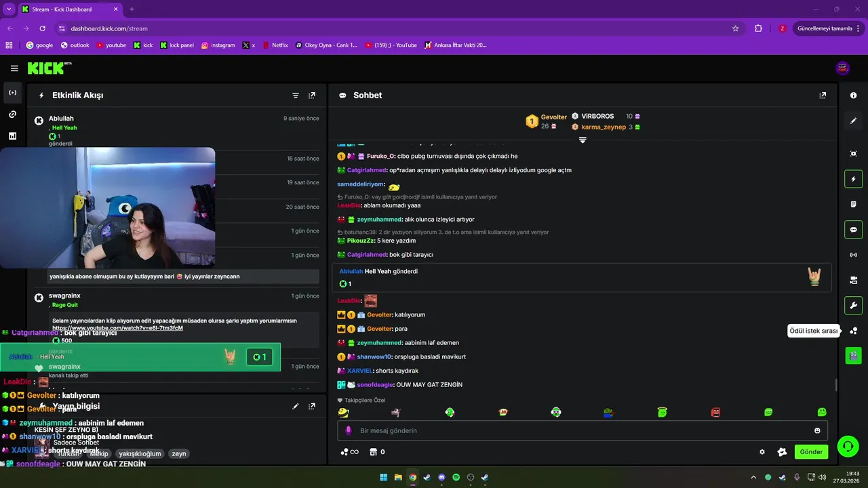
Task: Open VIRBOROS's leaderboard entry
Action: point(606,116)
